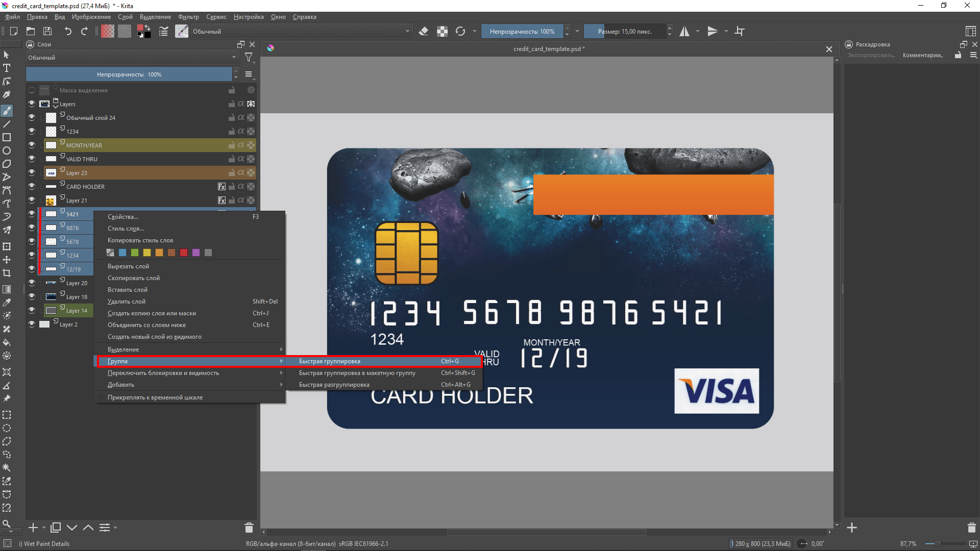Toggle preserve alpha checkerboard icon
Screen dimensions: 980x551
point(443,32)
